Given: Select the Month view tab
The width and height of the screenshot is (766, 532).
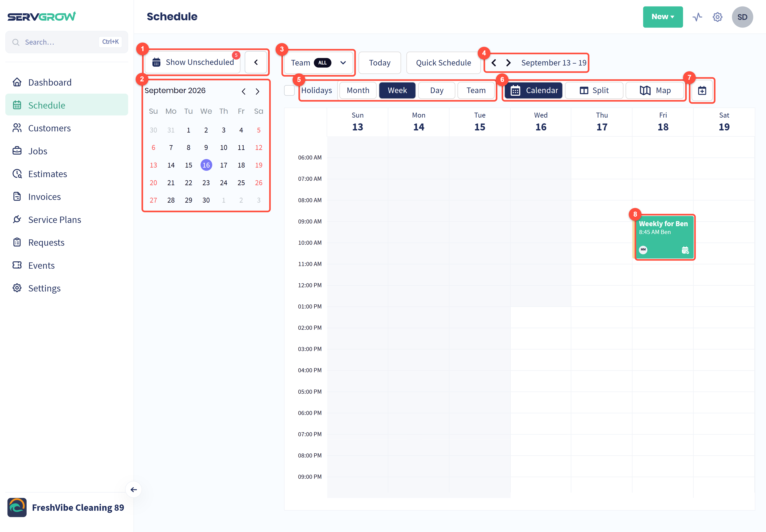Looking at the screenshot, I should [358, 90].
